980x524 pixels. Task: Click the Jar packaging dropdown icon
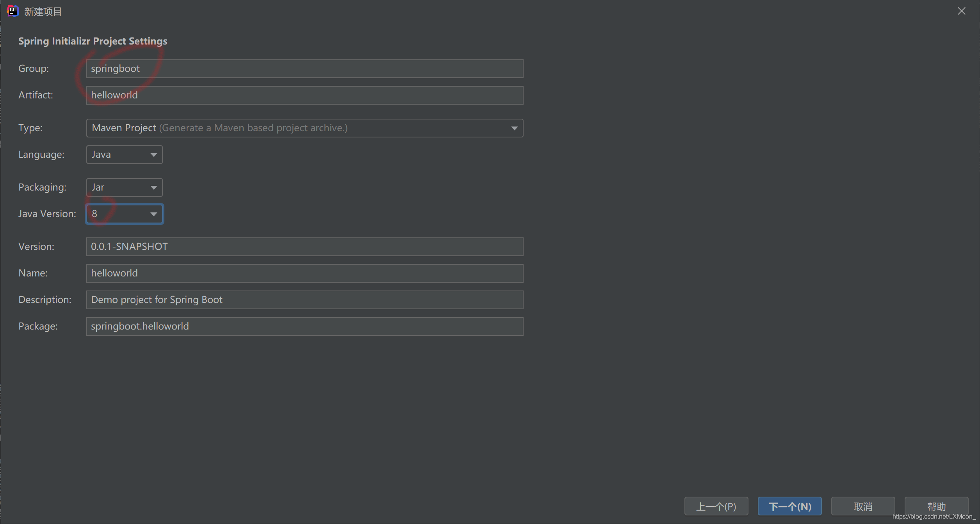tap(153, 187)
